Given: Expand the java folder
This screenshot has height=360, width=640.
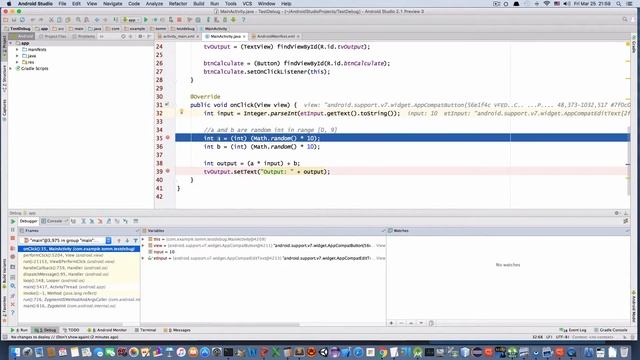Looking at the screenshot, I should pos(18,56).
